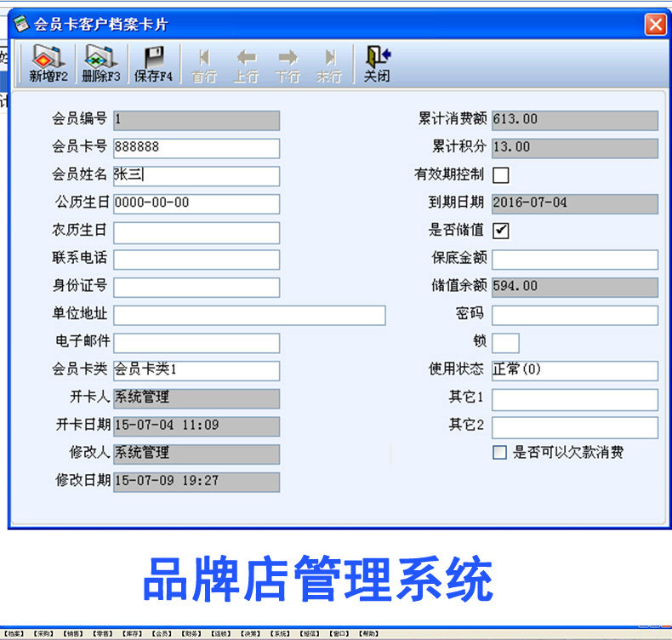Click the 公历生日 date field
This screenshot has width=672, height=640.
196,203
